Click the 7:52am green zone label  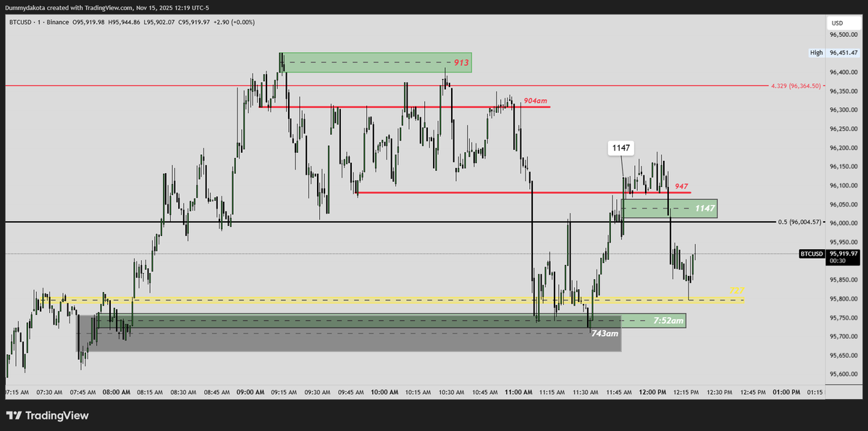tap(668, 321)
